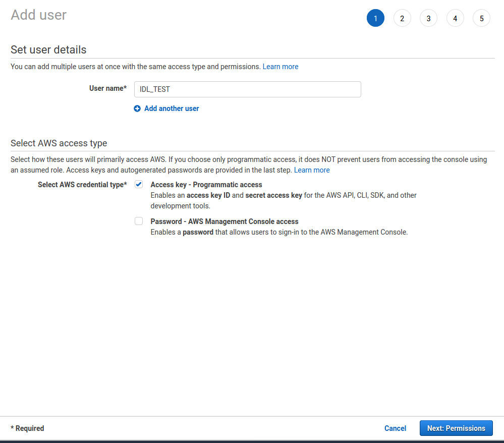Image resolution: width=504 pixels, height=443 pixels.
Task: Click the Add user page title
Action: click(x=38, y=15)
